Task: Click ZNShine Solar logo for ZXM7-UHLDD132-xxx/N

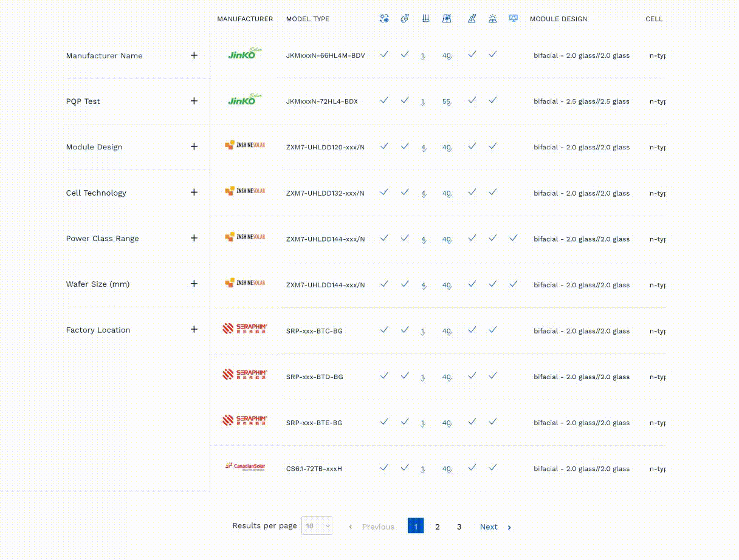Action: click(245, 191)
